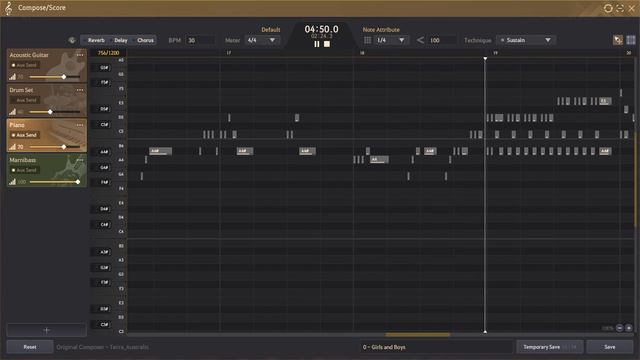Select the Marnibass track

point(47,171)
